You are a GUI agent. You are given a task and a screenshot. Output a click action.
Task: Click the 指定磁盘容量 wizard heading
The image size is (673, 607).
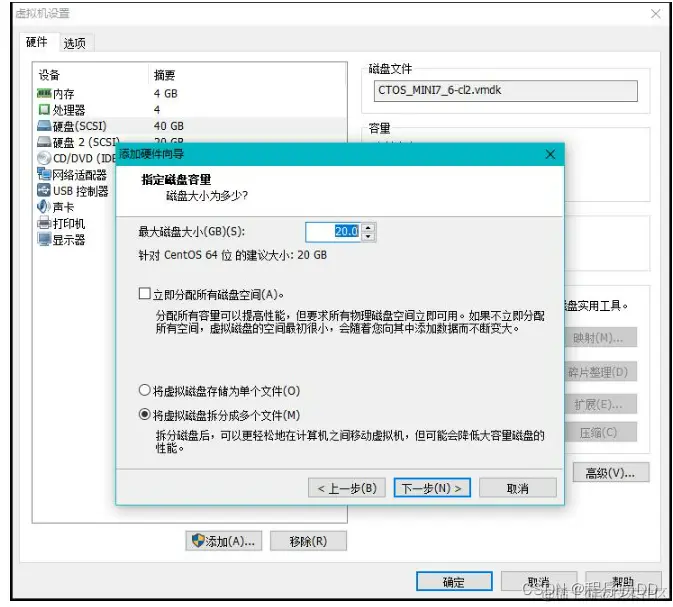[176, 179]
